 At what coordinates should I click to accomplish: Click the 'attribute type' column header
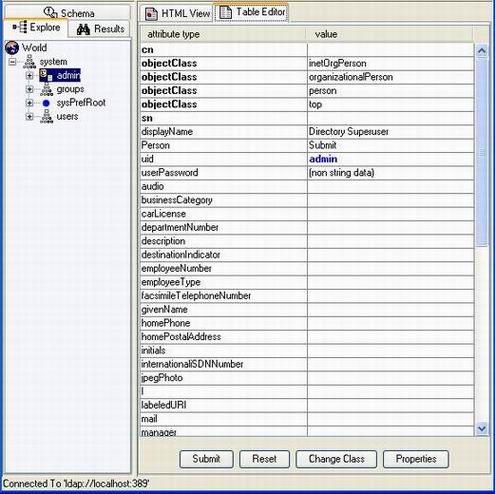(223, 34)
